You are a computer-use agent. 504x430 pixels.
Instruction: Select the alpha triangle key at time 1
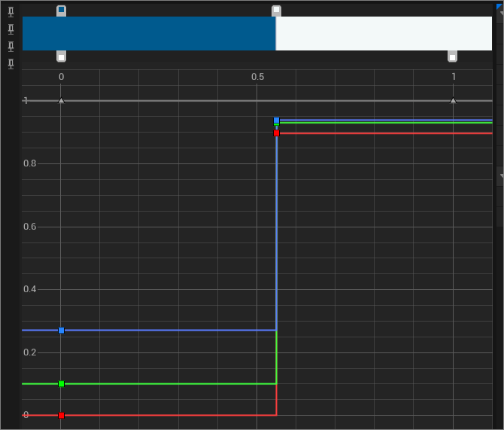(x=453, y=100)
